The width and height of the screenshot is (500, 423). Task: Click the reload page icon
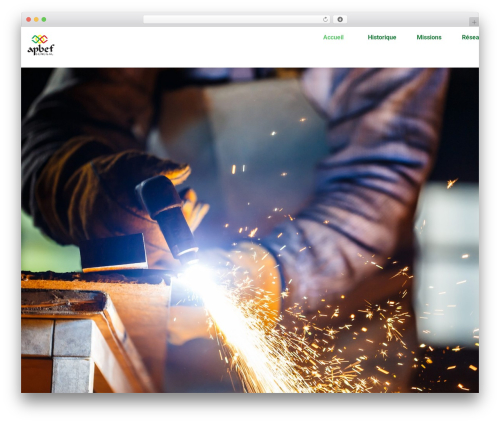pos(325,20)
